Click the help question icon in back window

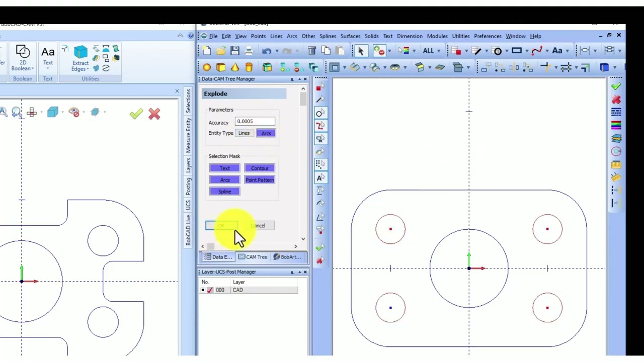click(190, 36)
